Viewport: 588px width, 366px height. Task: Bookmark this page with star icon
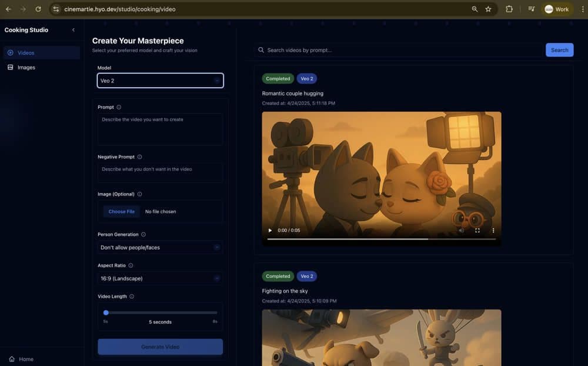[x=488, y=9]
